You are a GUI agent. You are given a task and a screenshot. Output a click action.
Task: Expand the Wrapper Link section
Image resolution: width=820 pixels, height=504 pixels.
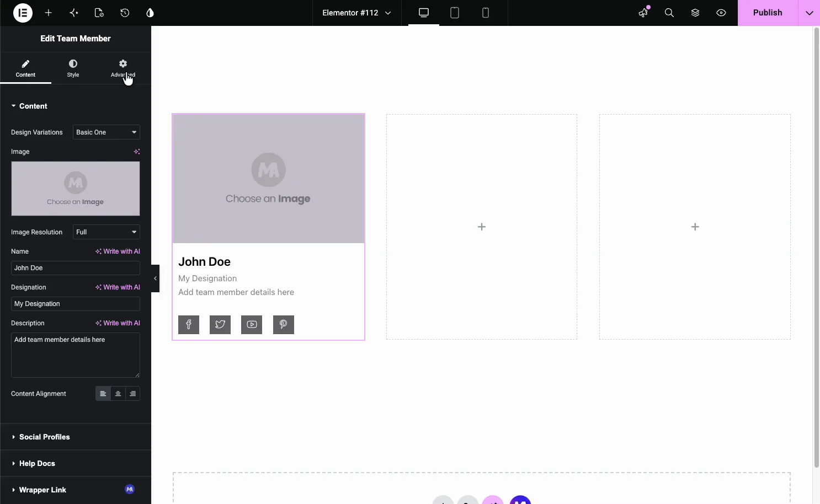click(76, 490)
